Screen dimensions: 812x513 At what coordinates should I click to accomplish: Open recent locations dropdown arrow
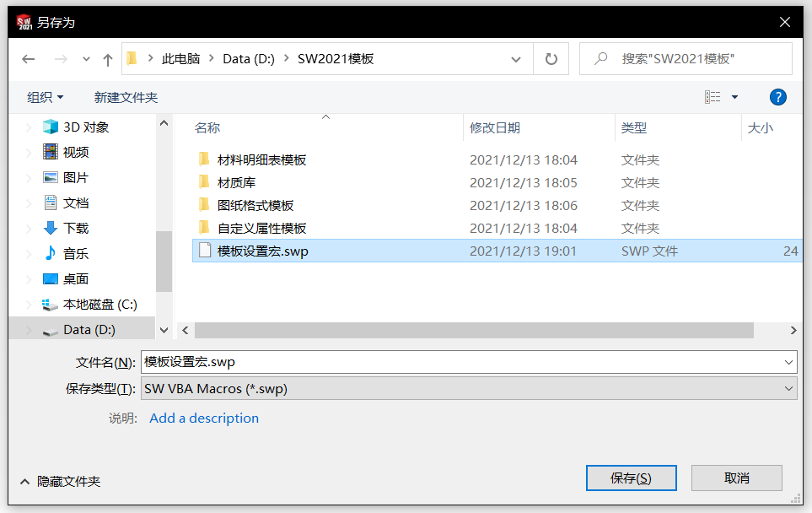(x=86, y=59)
